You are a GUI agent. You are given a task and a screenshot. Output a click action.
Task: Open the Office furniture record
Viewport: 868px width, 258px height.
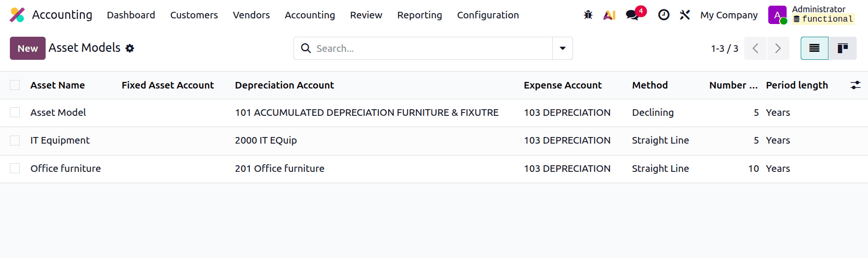65,169
